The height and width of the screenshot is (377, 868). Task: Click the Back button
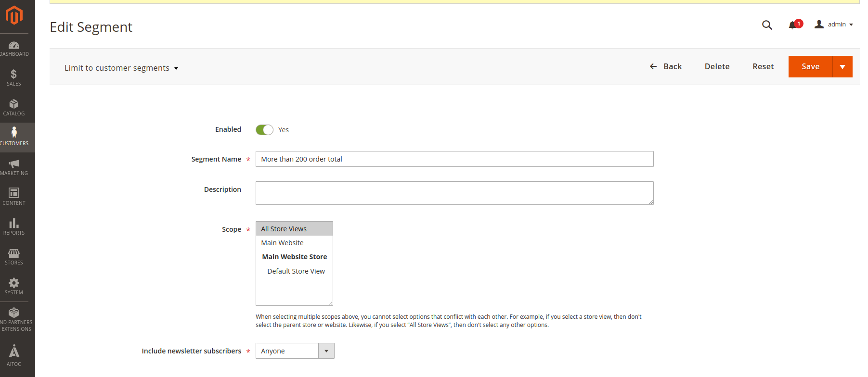pos(665,66)
